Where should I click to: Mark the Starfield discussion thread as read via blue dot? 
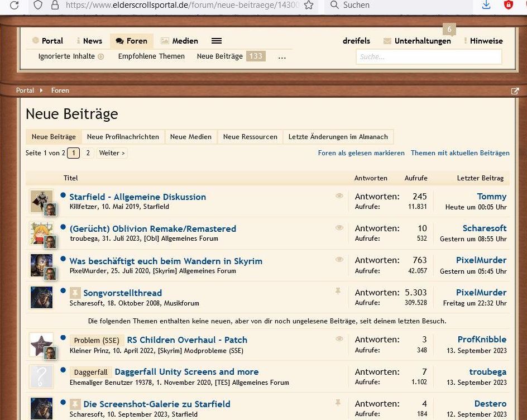tap(63, 196)
